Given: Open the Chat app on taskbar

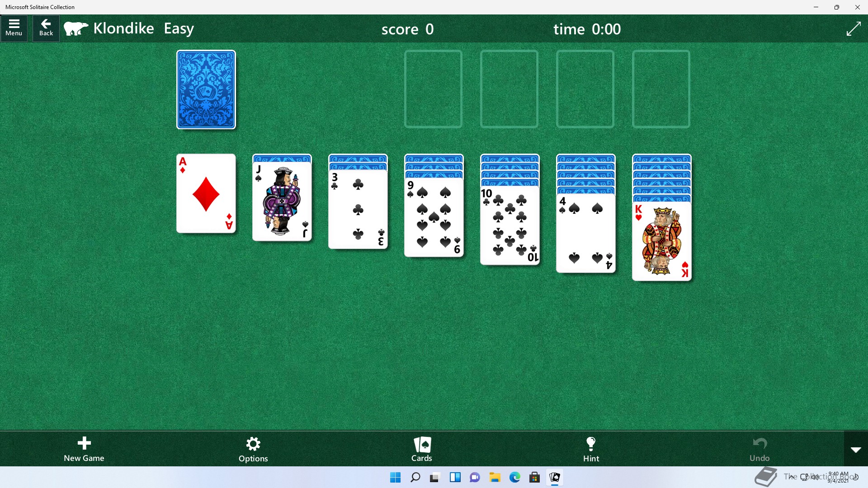Looking at the screenshot, I should (475, 477).
